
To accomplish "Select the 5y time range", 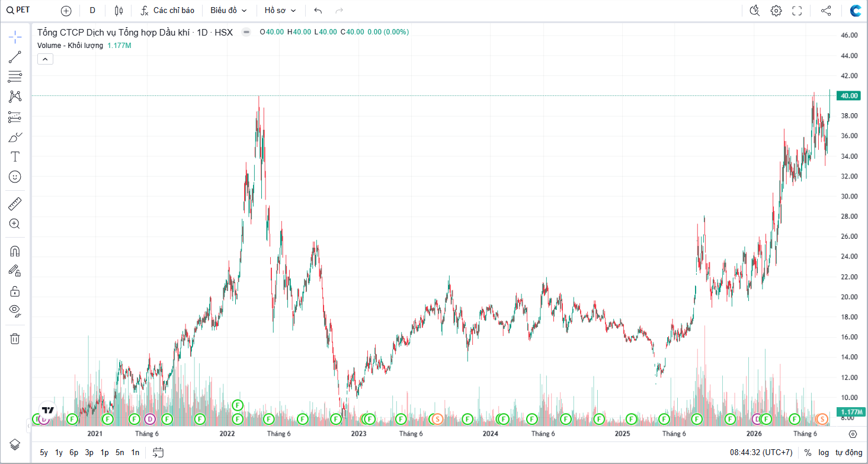I will pyautogui.click(x=44, y=453).
